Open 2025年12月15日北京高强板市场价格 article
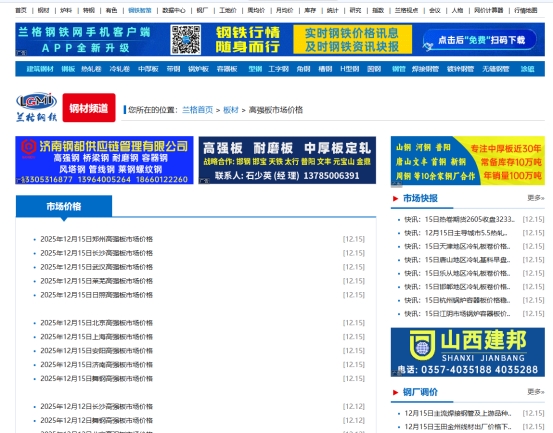 tap(97, 323)
